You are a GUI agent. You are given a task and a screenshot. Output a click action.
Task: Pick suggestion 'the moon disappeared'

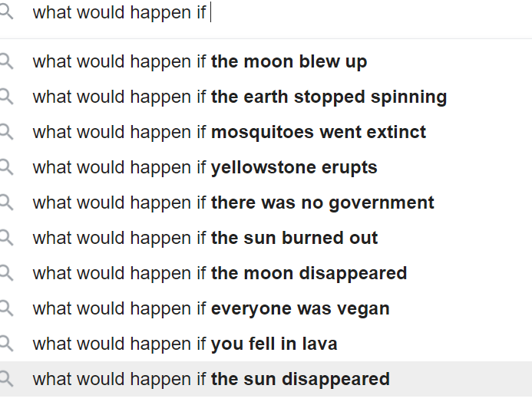point(266,273)
